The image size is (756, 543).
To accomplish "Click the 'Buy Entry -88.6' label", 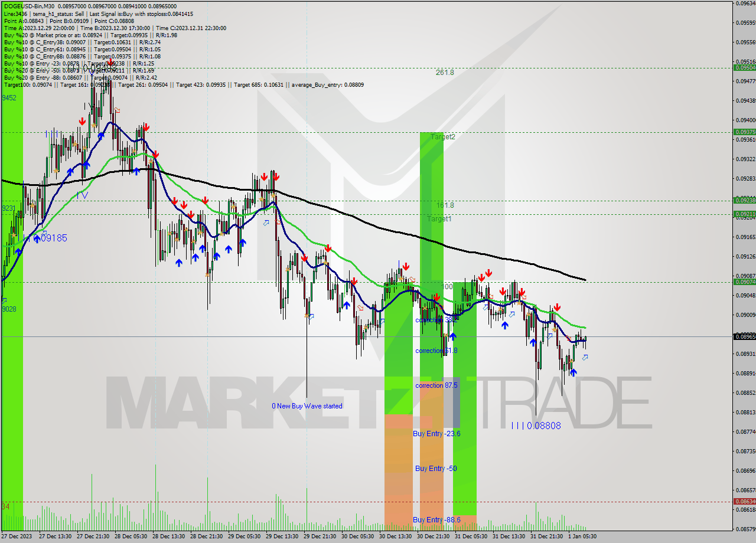I will (x=436, y=520).
